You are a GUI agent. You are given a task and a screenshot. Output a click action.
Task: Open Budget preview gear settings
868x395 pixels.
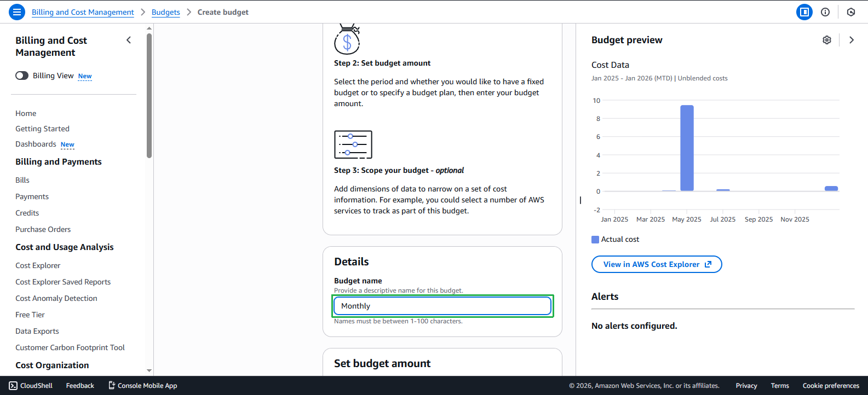(827, 40)
